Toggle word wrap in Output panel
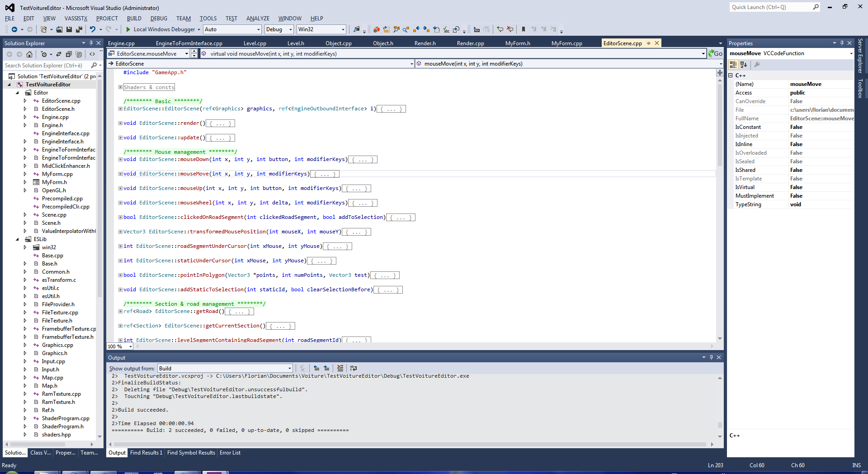The height and width of the screenshot is (474, 868). point(354,368)
